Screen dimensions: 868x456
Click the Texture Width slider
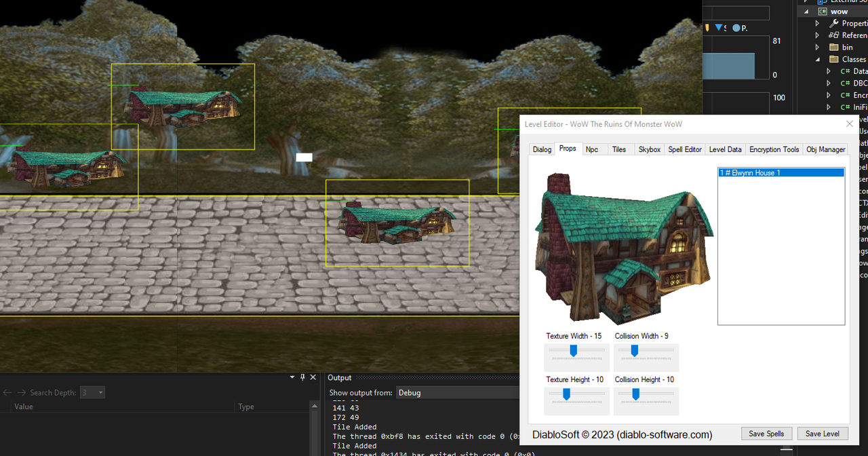[x=577, y=357]
